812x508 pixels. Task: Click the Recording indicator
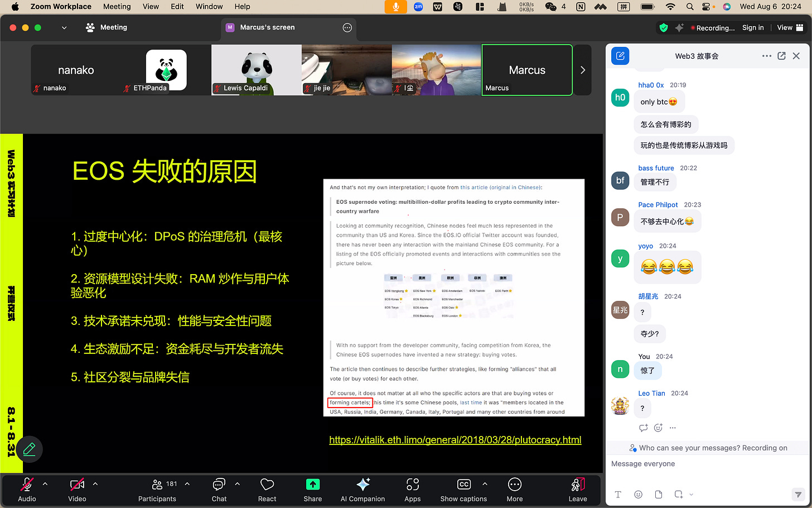click(x=712, y=28)
